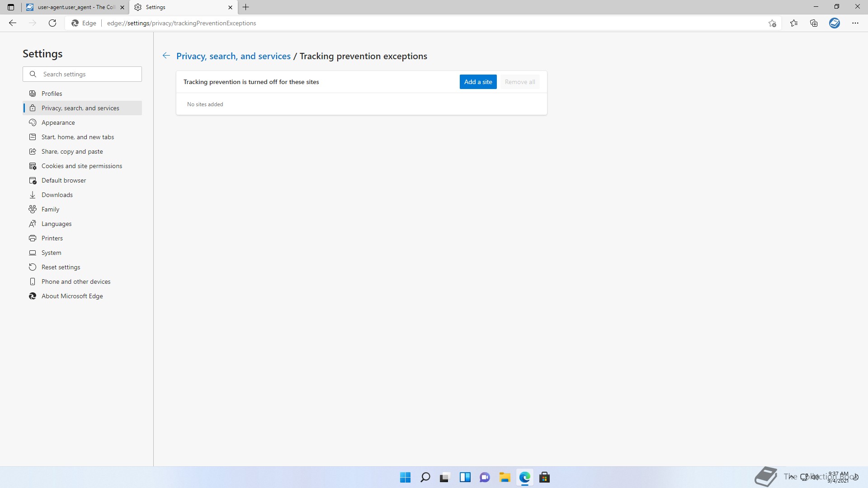
Task: Click back arrow beside Privacy breadcrumb
Action: point(166,56)
